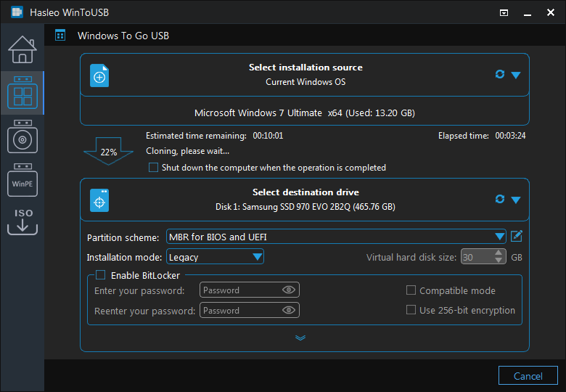
Task: Cancel the cloning operation
Action: point(528,376)
